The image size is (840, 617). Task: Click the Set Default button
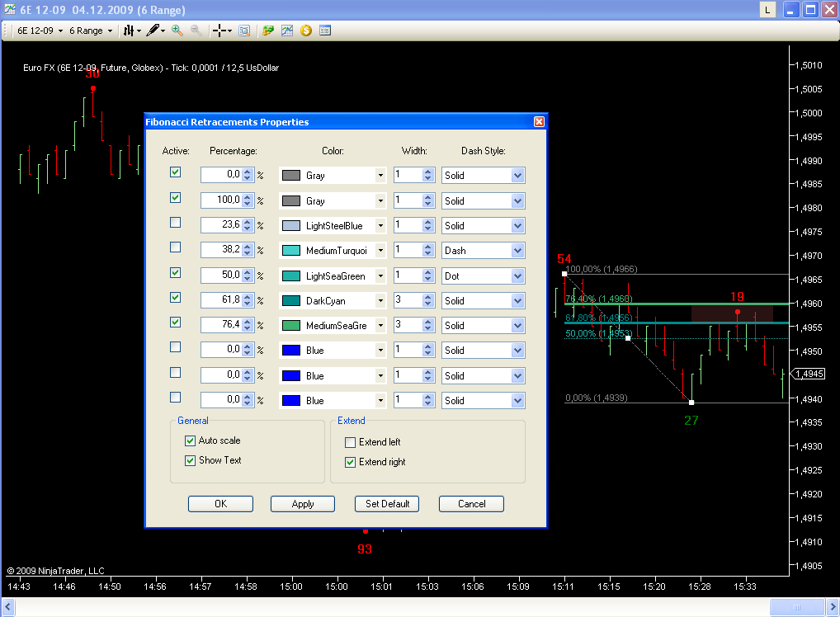[x=387, y=504]
